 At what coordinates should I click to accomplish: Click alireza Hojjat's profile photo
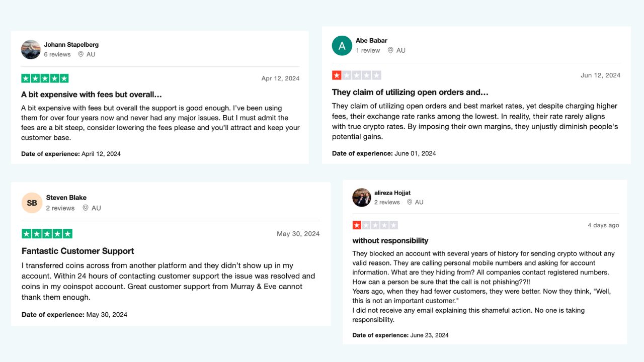pyautogui.click(x=361, y=198)
